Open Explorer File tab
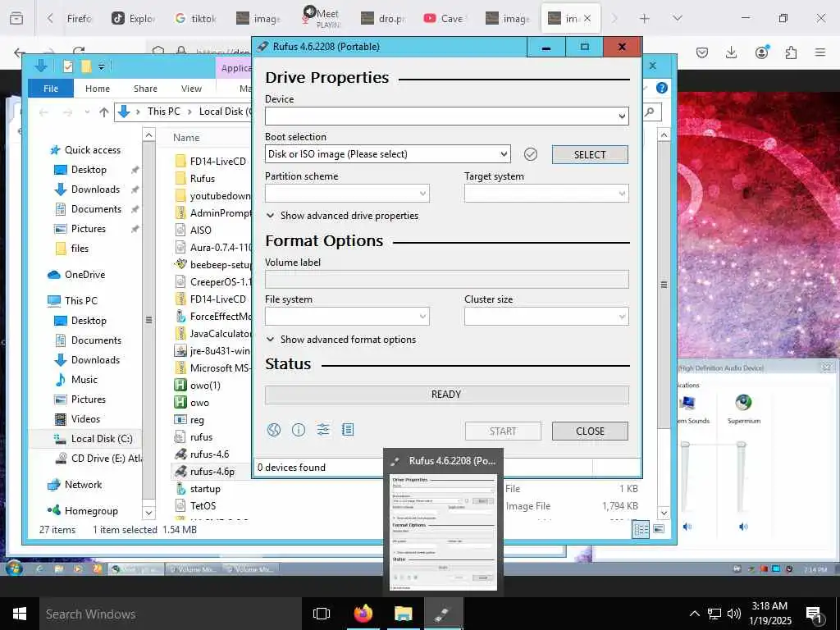Viewport: 840px width, 630px height. (51, 89)
